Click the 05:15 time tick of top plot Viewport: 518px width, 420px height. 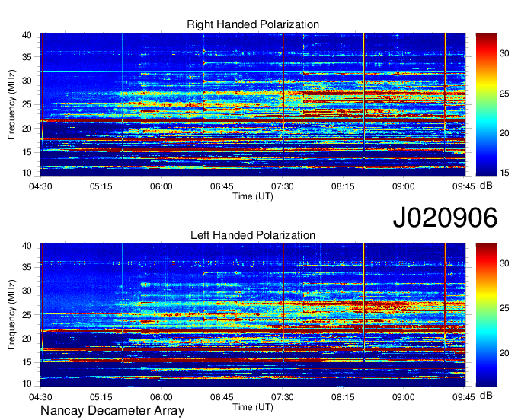tap(101, 186)
